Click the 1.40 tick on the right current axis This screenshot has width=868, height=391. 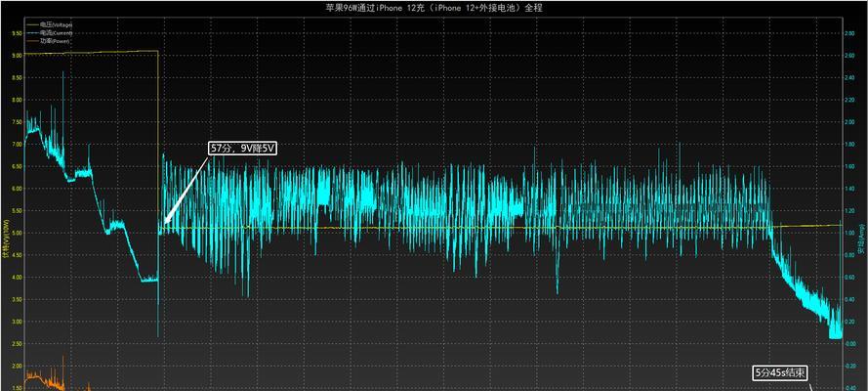tap(849, 189)
